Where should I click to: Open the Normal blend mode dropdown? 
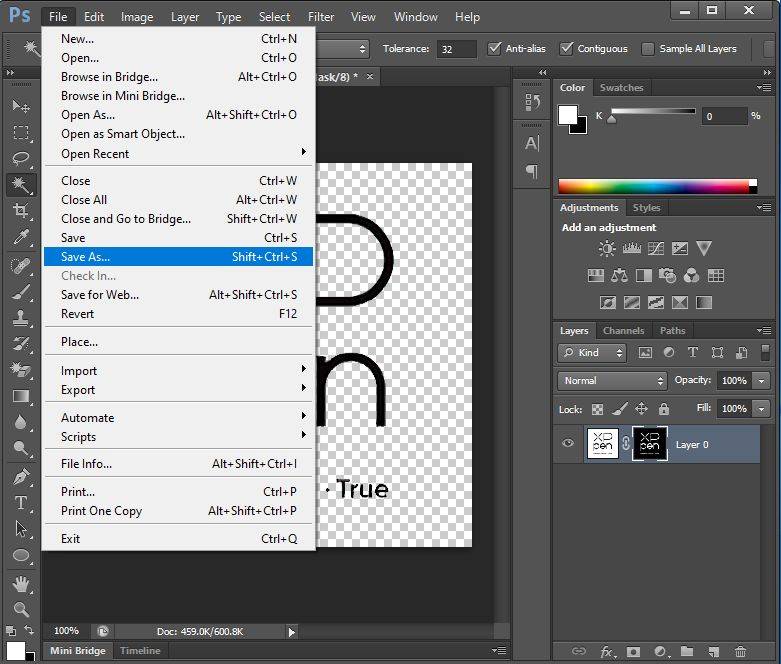pos(612,381)
